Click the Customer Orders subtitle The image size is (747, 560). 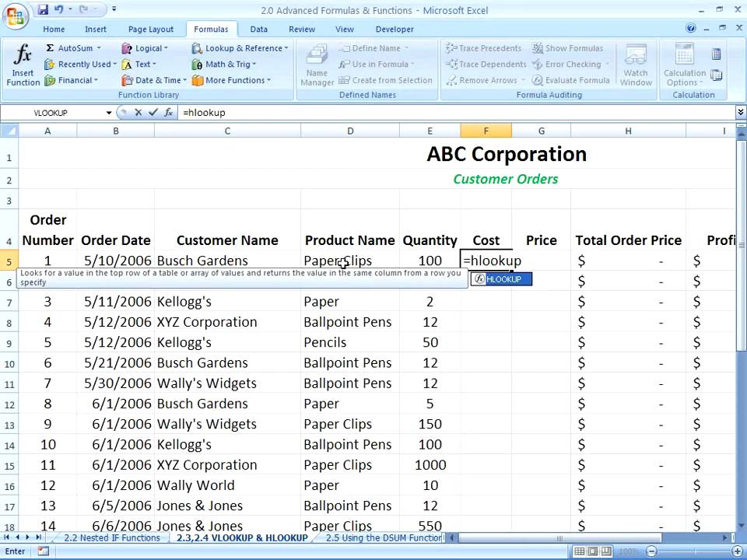[x=506, y=179]
